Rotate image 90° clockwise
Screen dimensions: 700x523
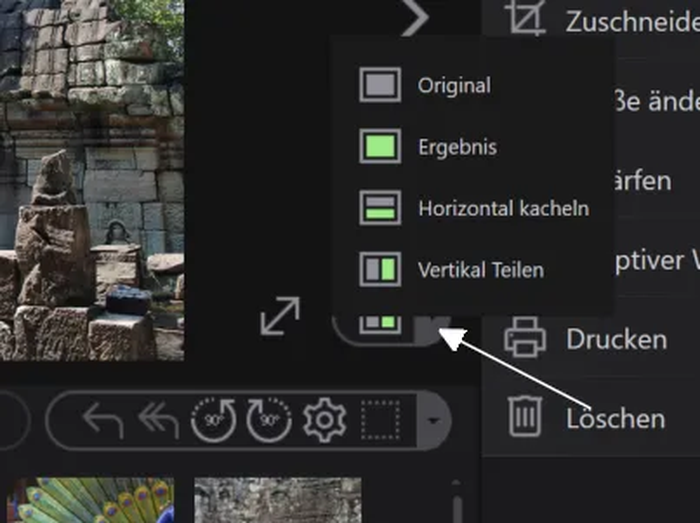(269, 420)
